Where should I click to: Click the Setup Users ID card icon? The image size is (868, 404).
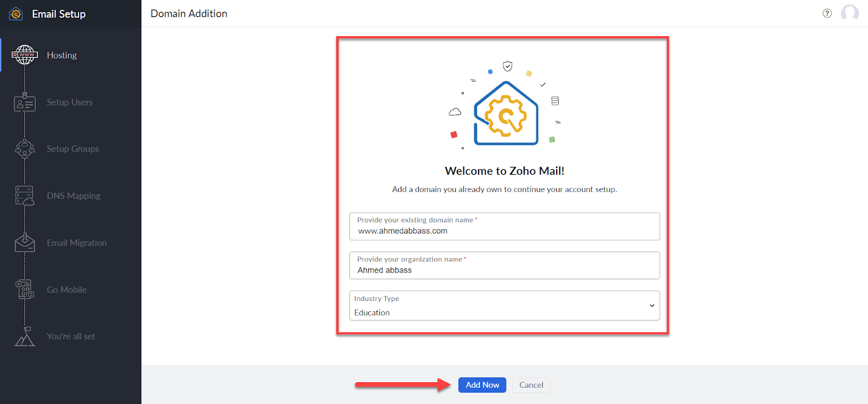[x=24, y=102]
